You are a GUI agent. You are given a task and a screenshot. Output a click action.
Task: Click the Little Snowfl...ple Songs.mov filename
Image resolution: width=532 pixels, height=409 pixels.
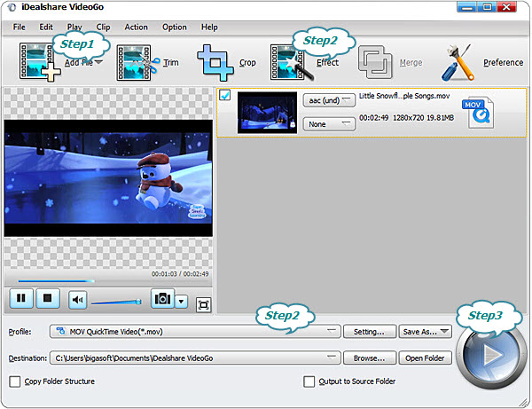(x=404, y=96)
